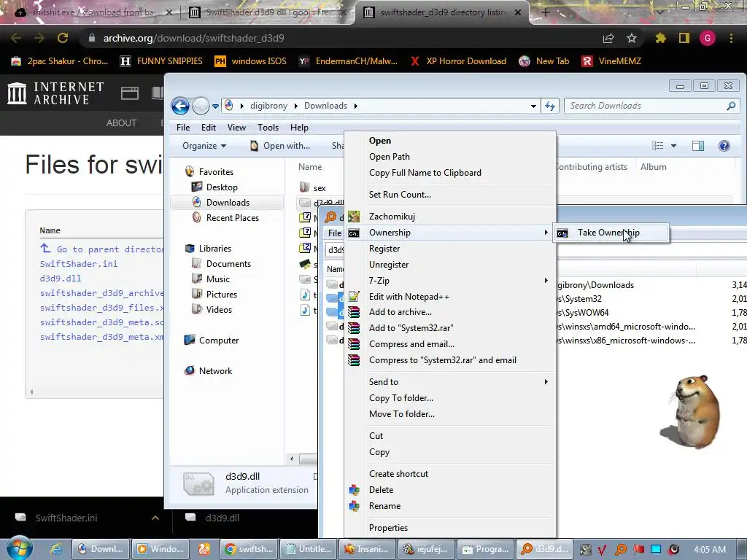Open the Tools menu in Explorer
This screenshot has height=560, width=747.
coord(268,128)
